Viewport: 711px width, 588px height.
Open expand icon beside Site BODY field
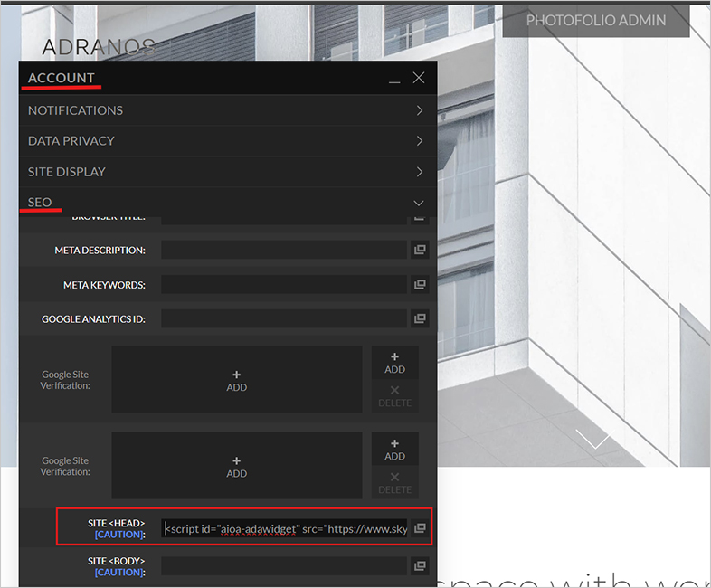click(x=420, y=565)
